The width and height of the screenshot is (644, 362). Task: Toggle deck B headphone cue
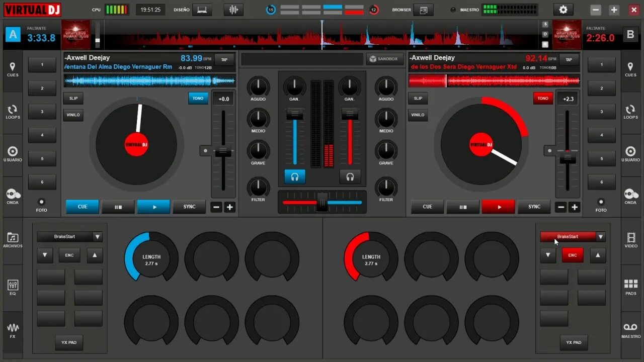[350, 176]
